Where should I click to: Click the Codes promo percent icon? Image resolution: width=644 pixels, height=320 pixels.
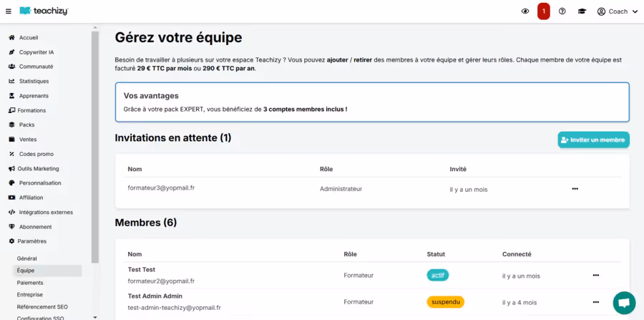click(x=11, y=154)
